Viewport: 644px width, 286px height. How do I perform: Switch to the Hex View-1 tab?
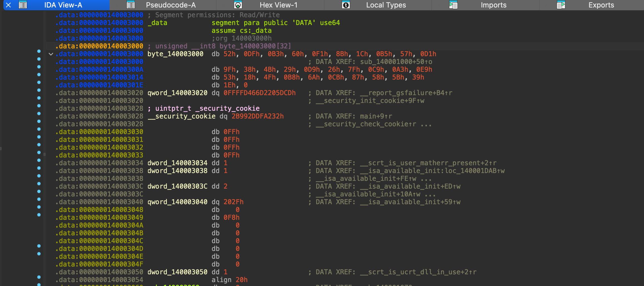(x=278, y=5)
